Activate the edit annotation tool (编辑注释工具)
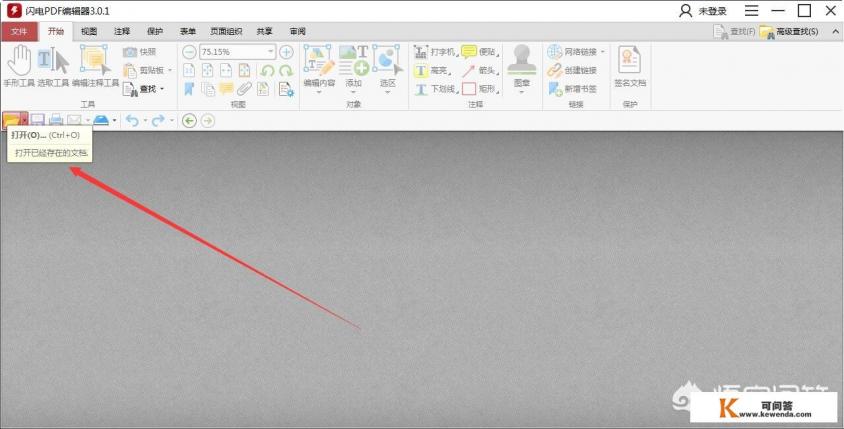The image size is (844, 429). coord(95,65)
